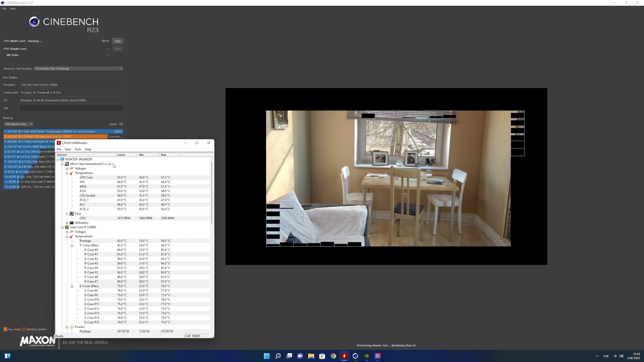Open the HWMonitor Tools menu
The image size is (644, 362).
tap(78, 149)
